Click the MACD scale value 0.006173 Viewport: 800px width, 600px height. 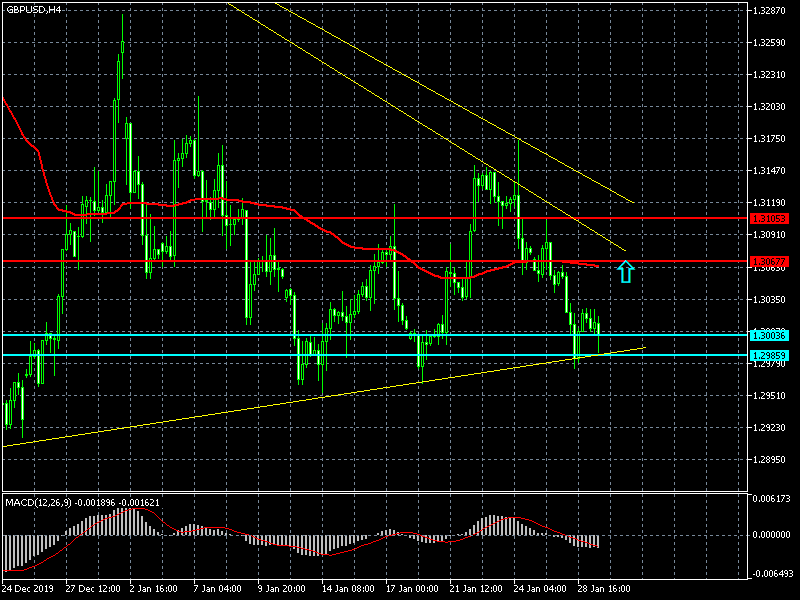coord(771,498)
